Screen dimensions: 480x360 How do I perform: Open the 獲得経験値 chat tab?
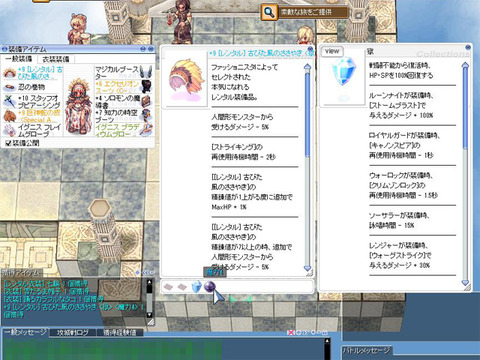(119, 332)
